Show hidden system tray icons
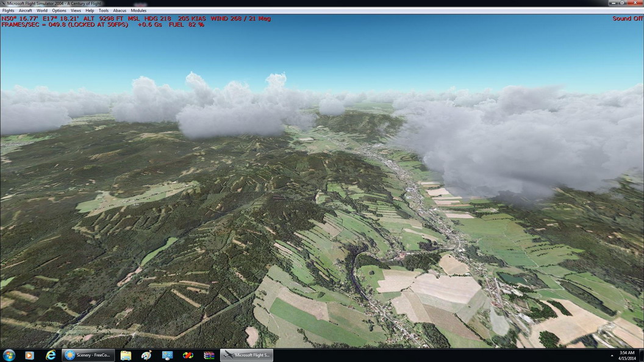 point(612,355)
